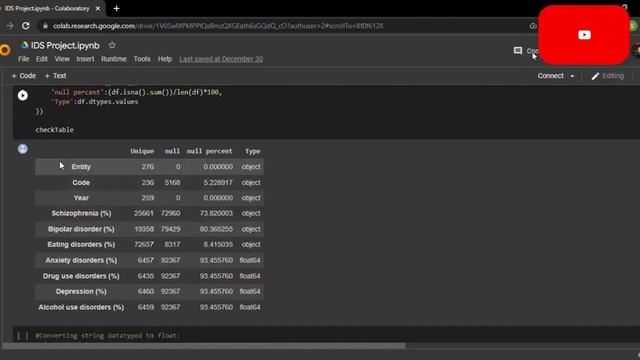This screenshot has height=360, width=640.
Task: Select the Code row label
Action: (81, 182)
